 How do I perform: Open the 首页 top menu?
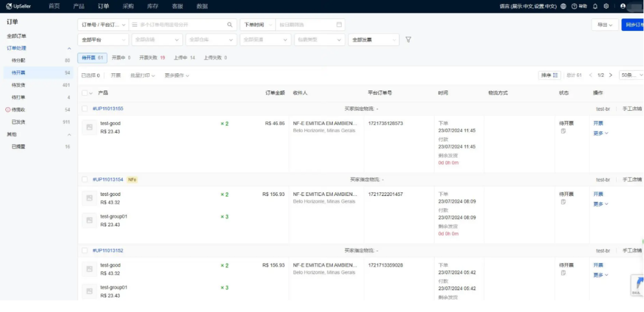(54, 6)
